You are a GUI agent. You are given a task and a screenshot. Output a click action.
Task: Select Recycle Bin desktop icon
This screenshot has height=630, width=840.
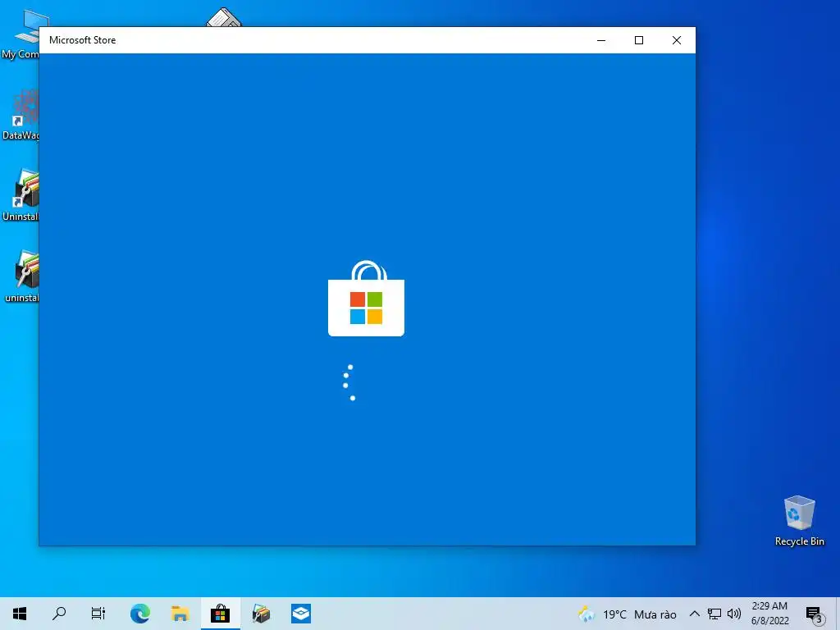click(x=799, y=521)
